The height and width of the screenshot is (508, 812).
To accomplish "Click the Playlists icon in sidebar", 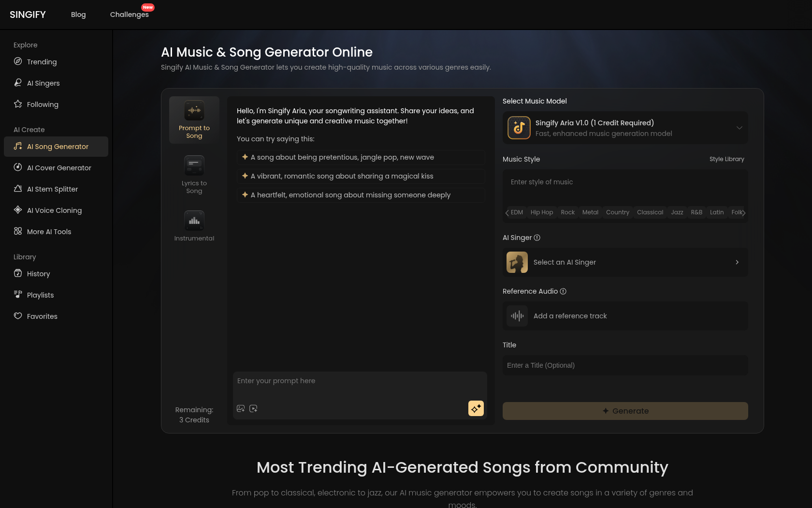I will point(18,295).
